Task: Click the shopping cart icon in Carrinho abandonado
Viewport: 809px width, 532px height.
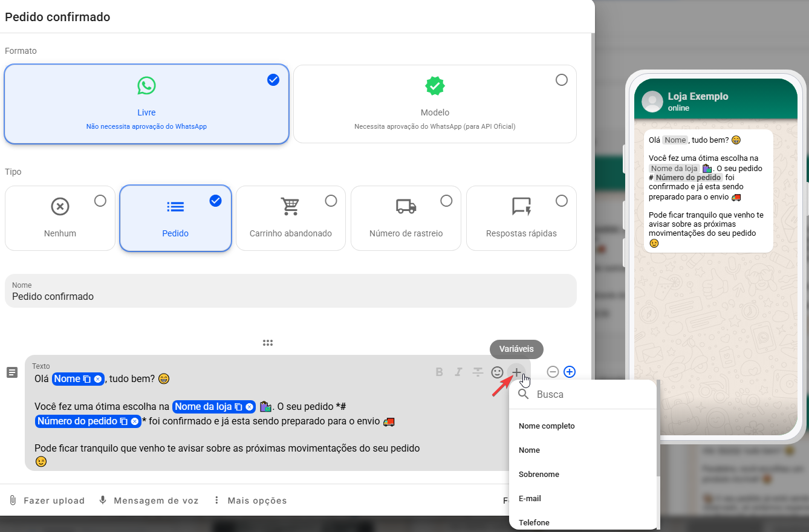Action: (291, 206)
